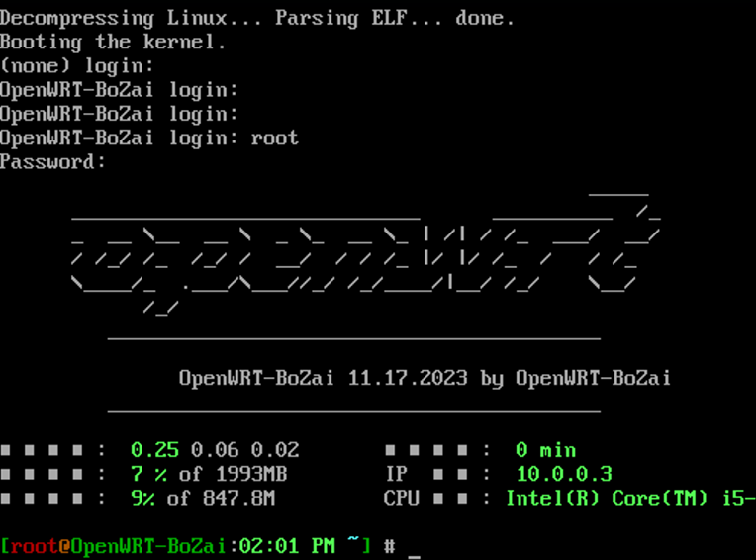The height and width of the screenshot is (560, 756).
Task: Click the 'CPU' label
Action: click(401, 498)
